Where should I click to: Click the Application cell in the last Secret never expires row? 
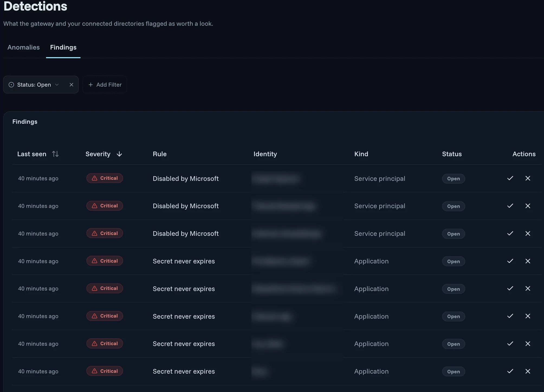371,371
